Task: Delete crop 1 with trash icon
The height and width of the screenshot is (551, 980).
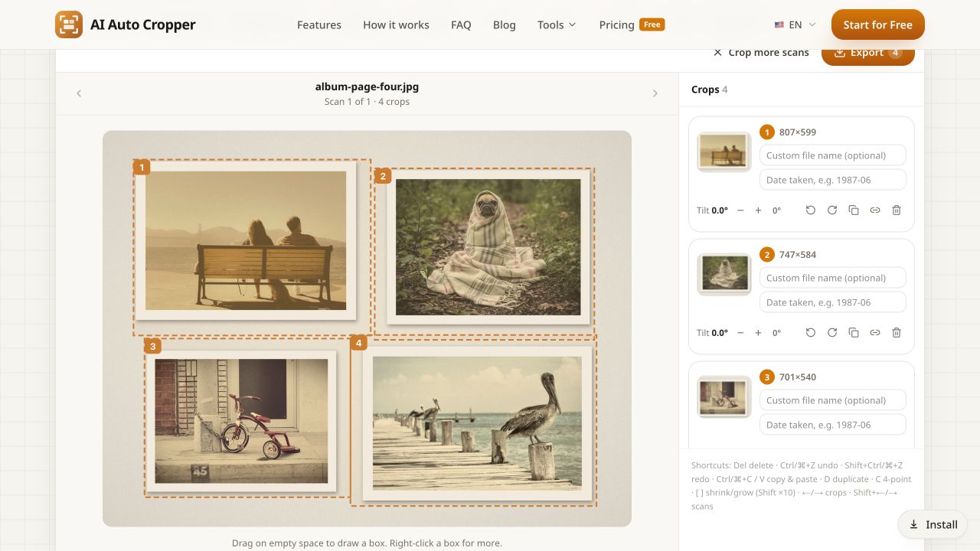Action: coord(897,210)
